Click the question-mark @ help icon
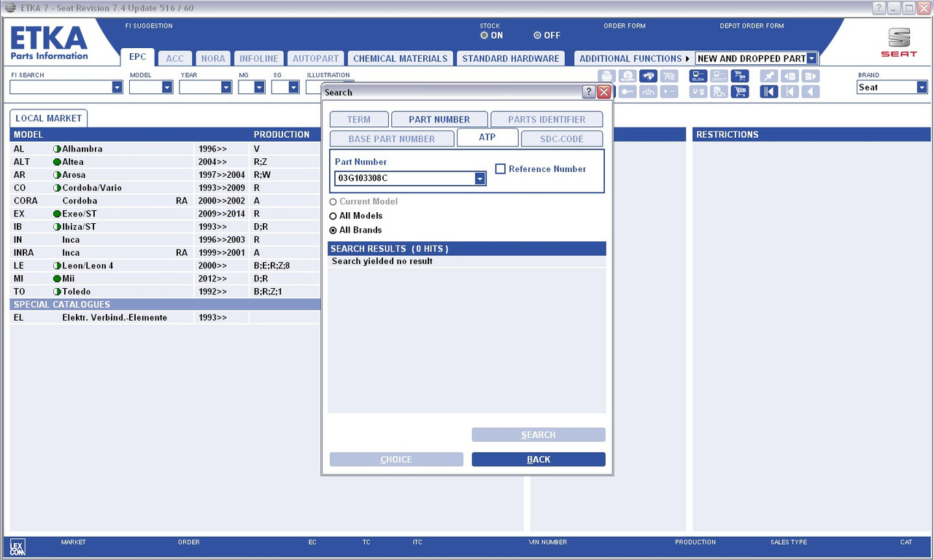This screenshot has width=934, height=560. coord(669,76)
